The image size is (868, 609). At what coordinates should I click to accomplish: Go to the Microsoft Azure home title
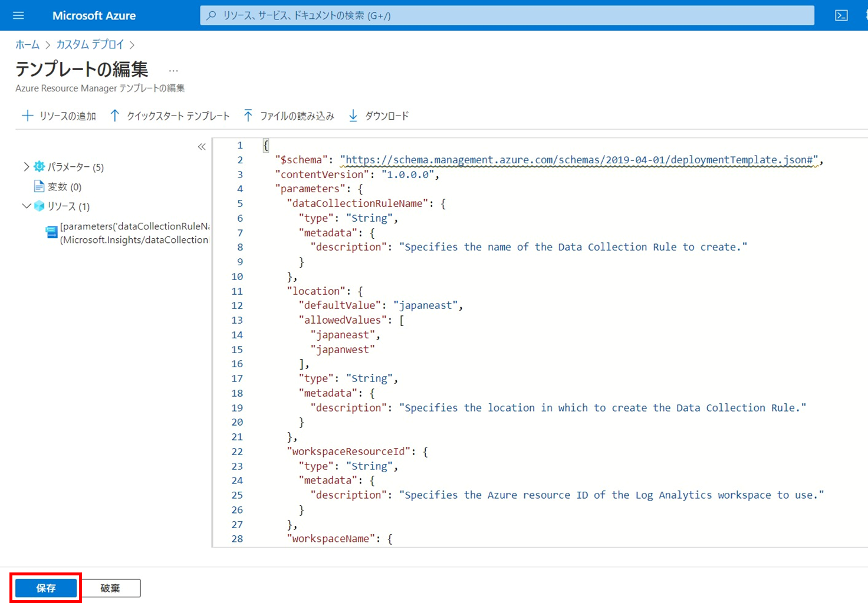tap(94, 16)
